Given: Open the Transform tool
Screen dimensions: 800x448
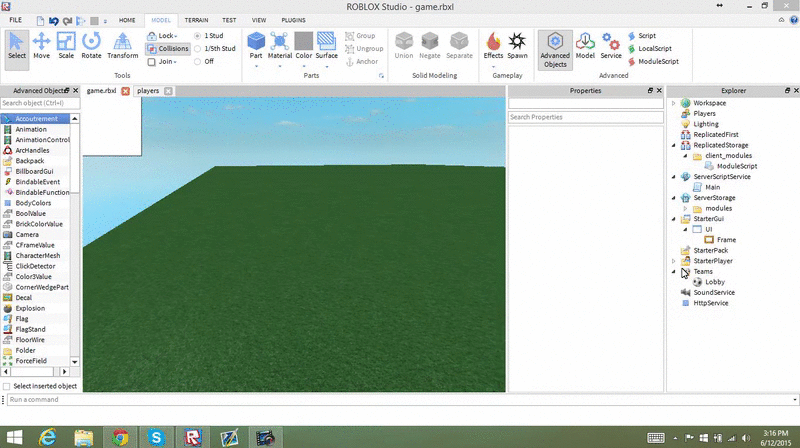Looking at the screenshot, I should [122, 46].
